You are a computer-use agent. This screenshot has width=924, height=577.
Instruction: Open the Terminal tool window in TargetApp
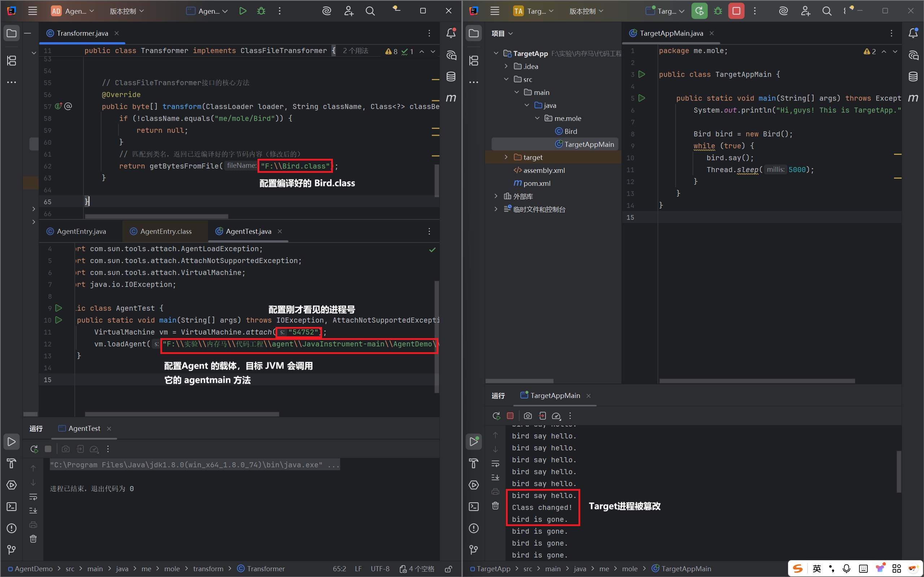click(x=474, y=506)
